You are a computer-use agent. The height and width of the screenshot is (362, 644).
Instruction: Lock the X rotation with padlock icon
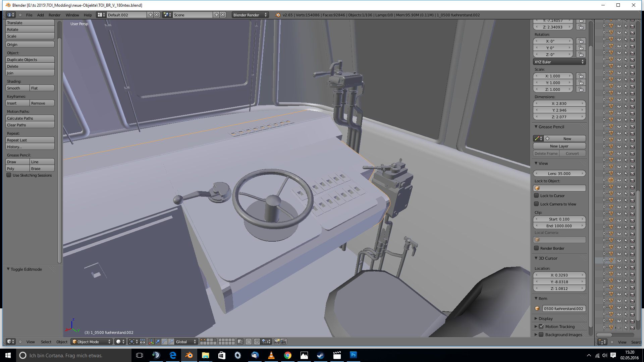581,41
